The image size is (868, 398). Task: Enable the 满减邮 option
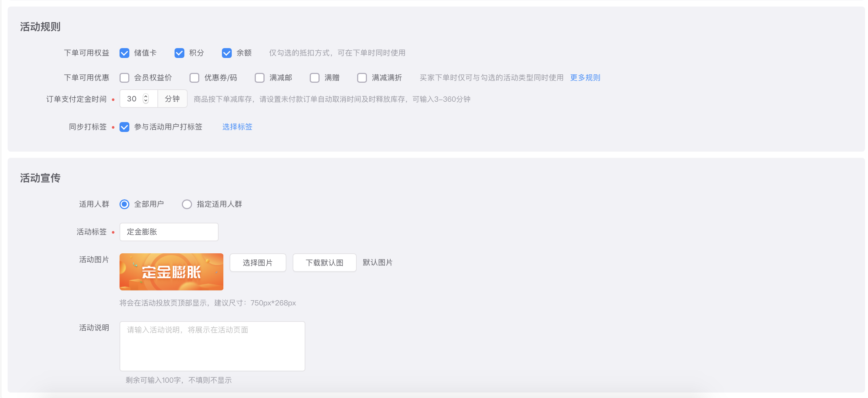[259, 78]
